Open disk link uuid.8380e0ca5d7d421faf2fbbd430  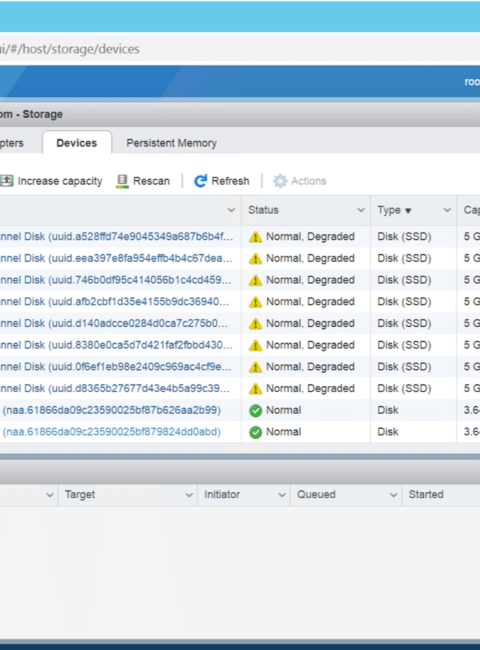pos(116,345)
